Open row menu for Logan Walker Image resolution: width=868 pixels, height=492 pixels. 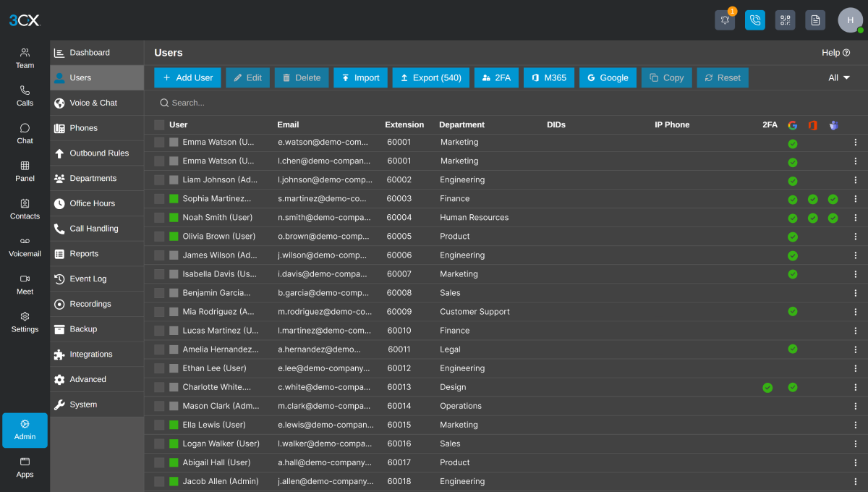855,444
